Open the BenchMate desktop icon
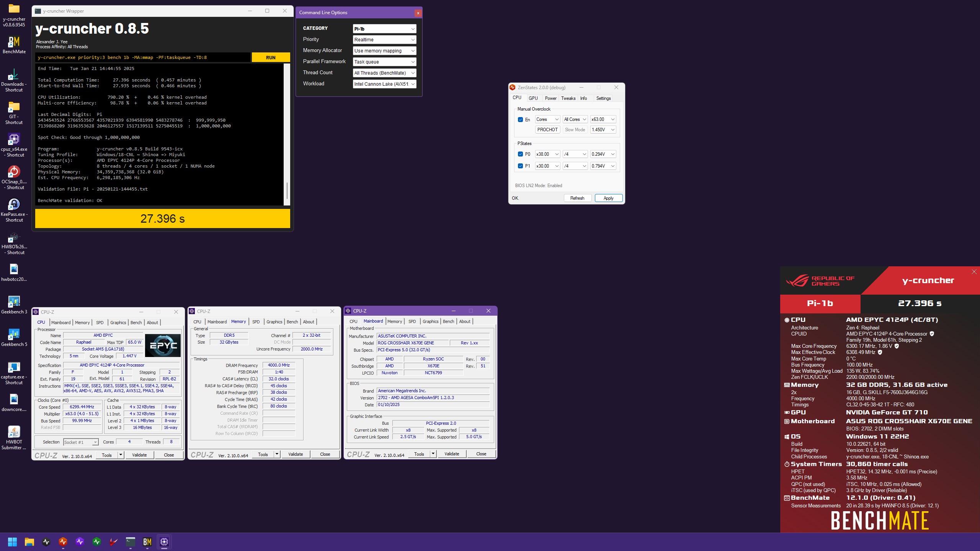Image resolution: width=980 pixels, height=551 pixels. tap(14, 45)
